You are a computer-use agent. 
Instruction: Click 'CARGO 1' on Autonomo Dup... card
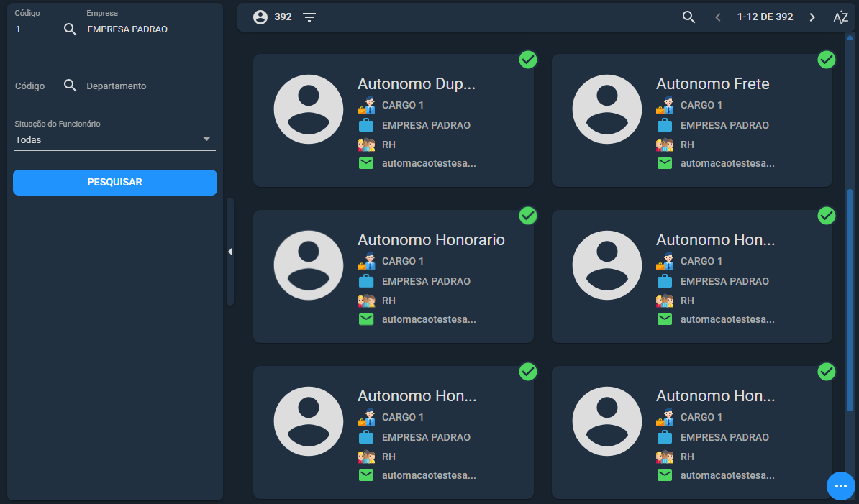(x=403, y=105)
